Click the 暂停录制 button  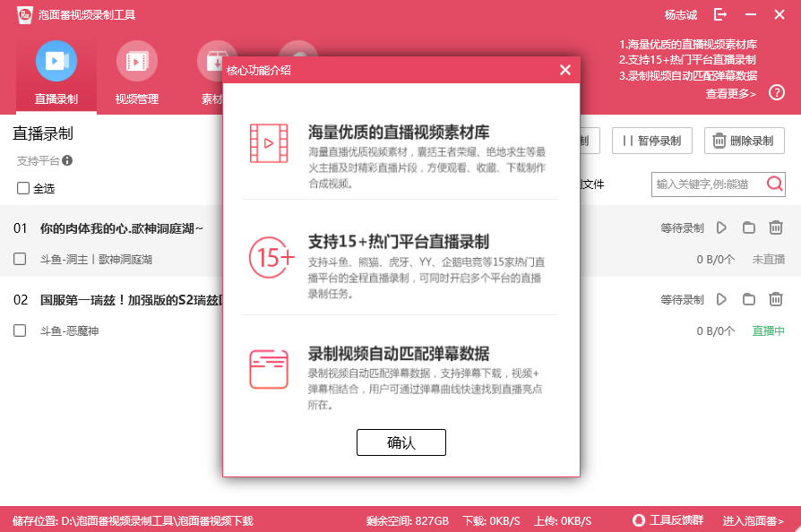pos(652,141)
